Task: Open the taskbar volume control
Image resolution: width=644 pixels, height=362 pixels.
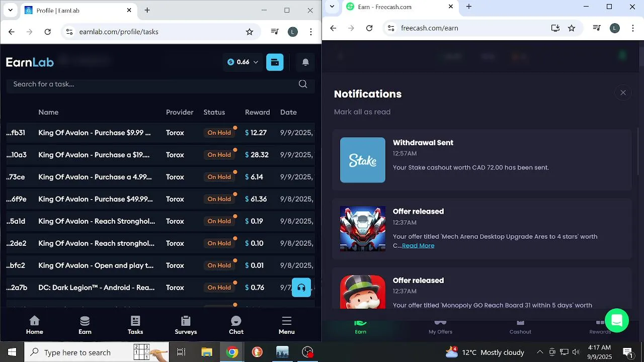Action: (x=576, y=352)
